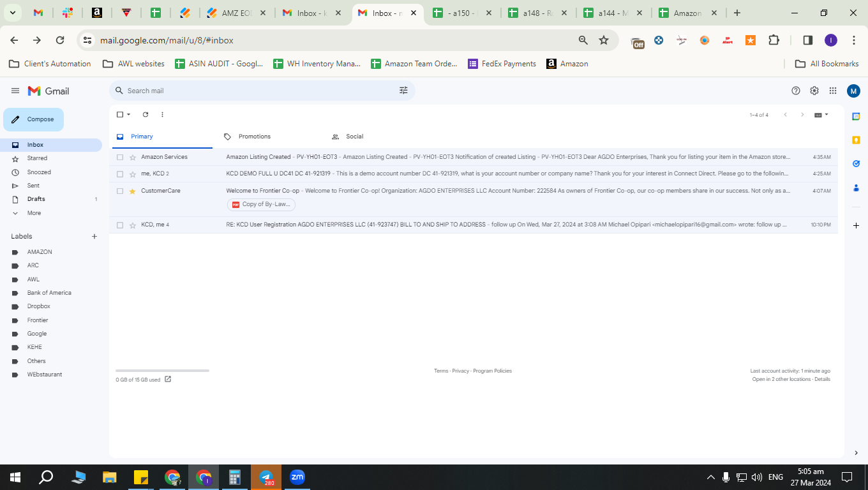Open Windows Start menu
Screen dimensions: 868x490
(x=15, y=477)
